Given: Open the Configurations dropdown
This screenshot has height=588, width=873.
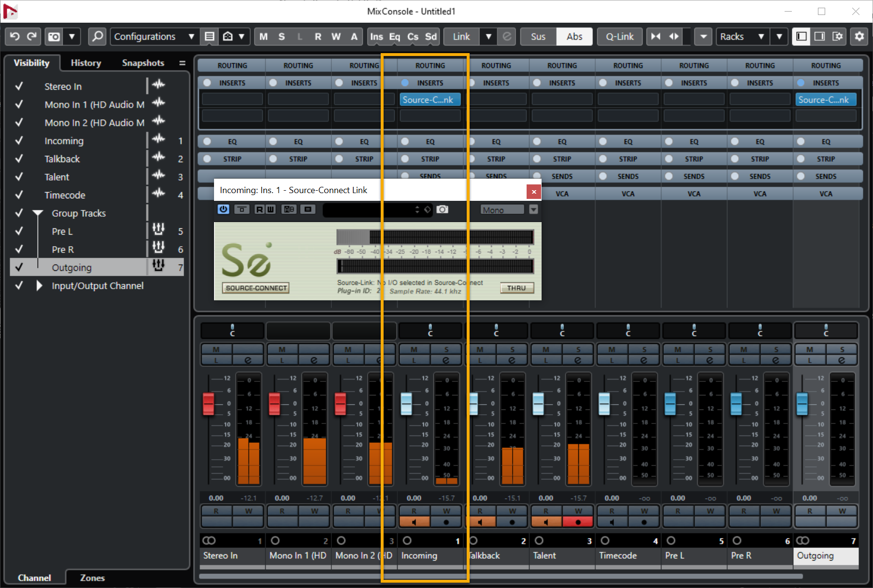Looking at the screenshot, I should click(x=154, y=37).
